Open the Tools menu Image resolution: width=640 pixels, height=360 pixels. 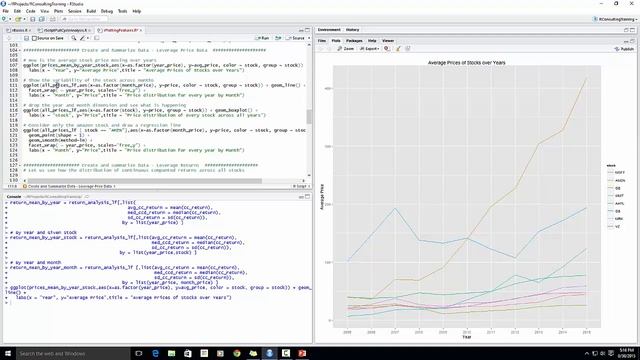tap(122, 11)
